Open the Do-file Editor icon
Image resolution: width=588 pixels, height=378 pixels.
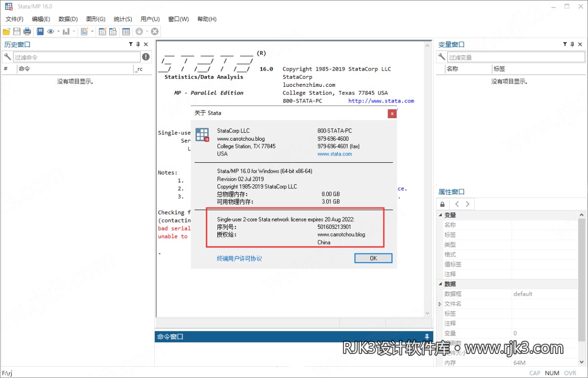pos(84,31)
